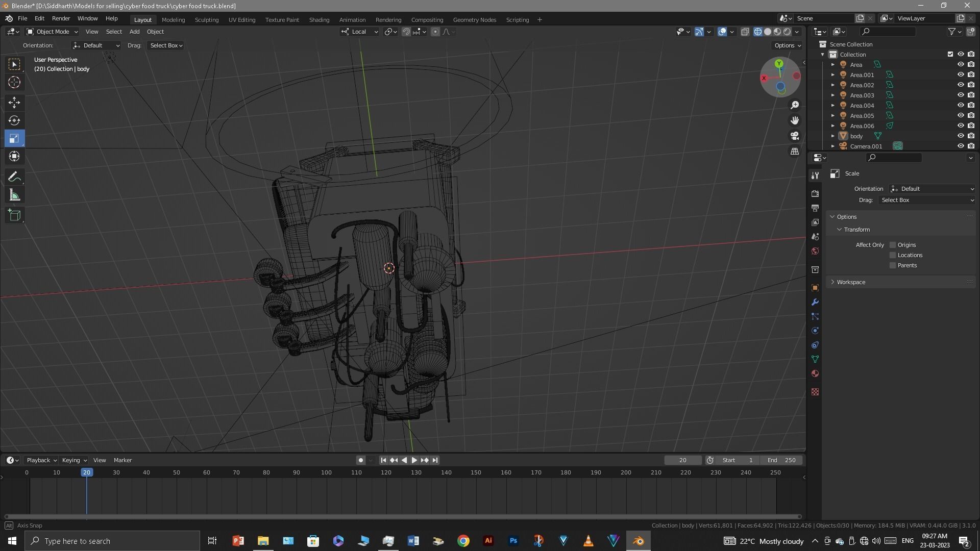Select the Transform tool

14,156
